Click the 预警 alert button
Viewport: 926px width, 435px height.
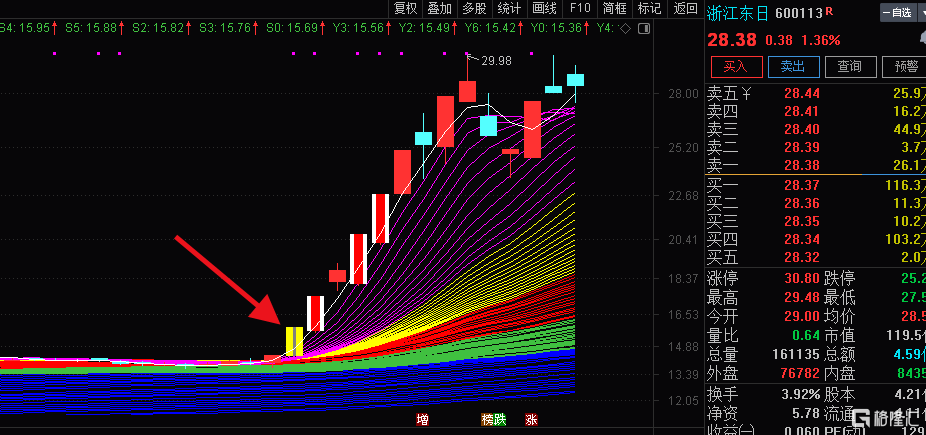904,67
